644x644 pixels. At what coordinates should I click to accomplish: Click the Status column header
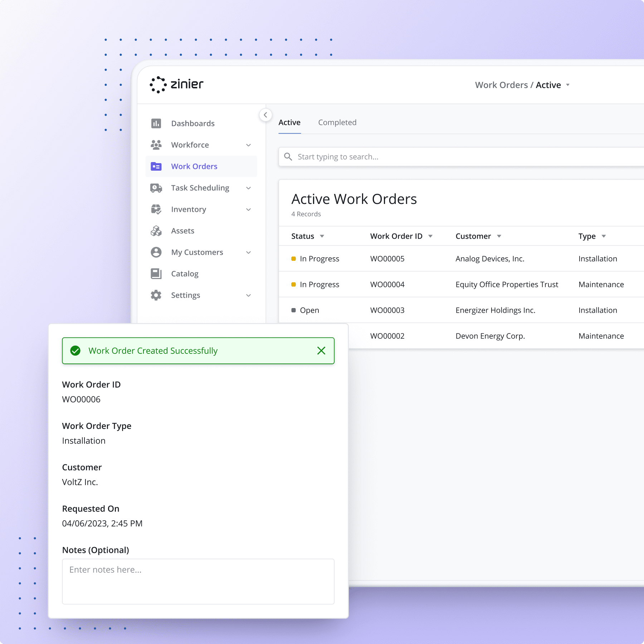point(303,236)
